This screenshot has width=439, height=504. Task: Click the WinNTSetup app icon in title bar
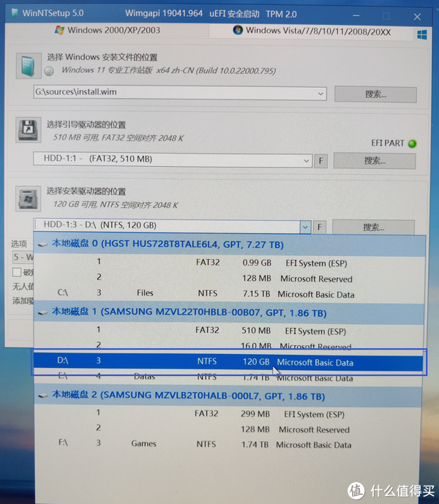click(x=14, y=12)
